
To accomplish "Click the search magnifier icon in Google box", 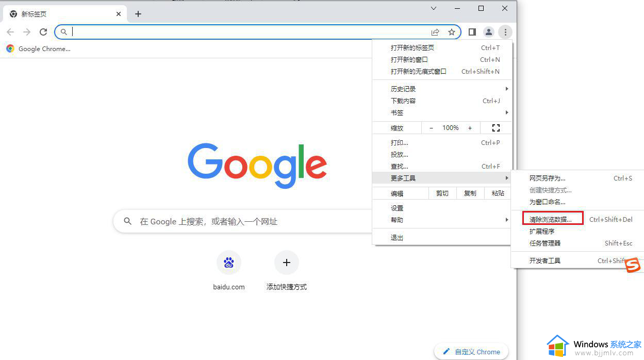I will (128, 221).
